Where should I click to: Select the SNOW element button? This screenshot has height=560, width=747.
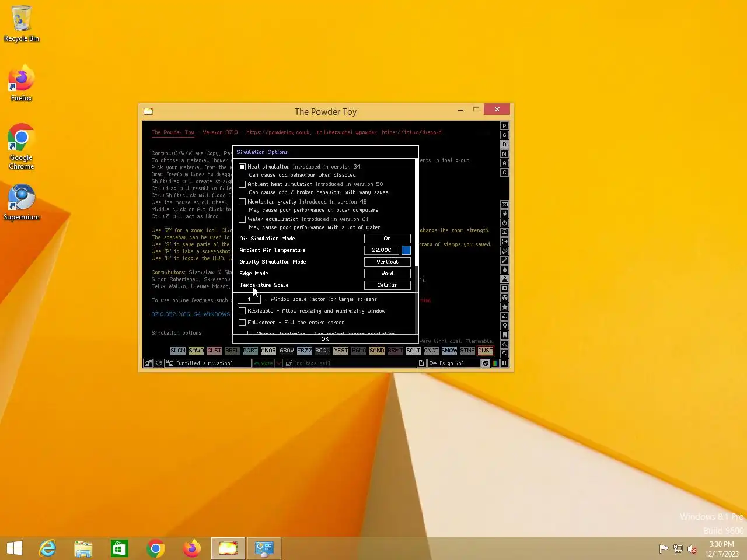coord(449,351)
